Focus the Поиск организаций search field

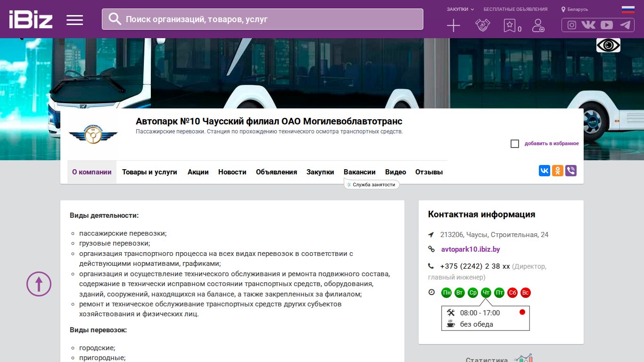263,19
